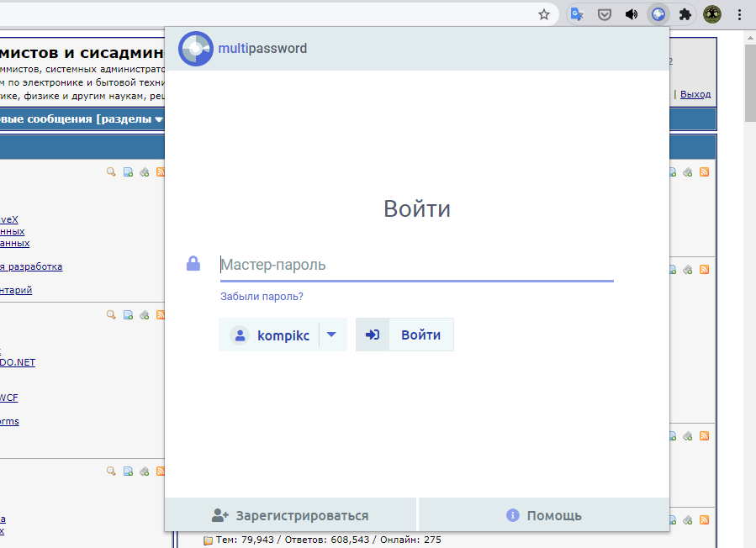Open the orms forum link
Image resolution: width=756 pixels, height=548 pixels.
pos(9,421)
